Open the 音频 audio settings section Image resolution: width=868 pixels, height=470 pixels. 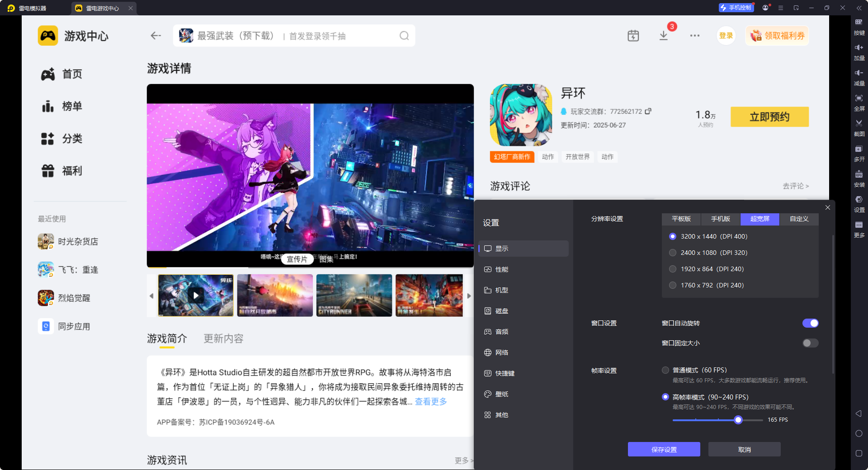coord(501,331)
